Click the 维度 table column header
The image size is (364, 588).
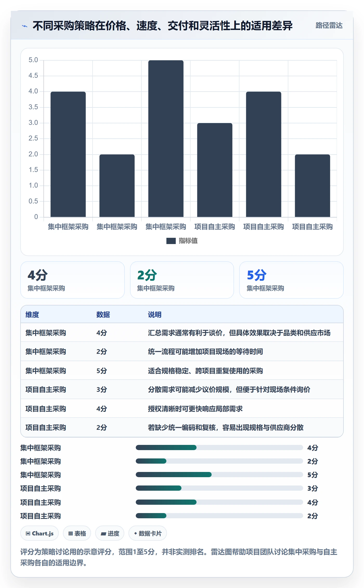[x=32, y=315]
